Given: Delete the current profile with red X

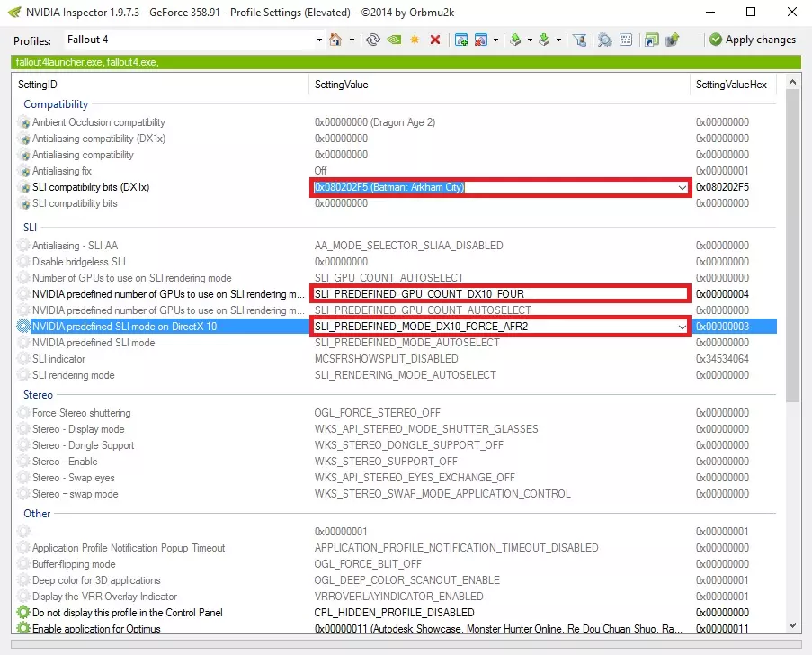Looking at the screenshot, I should click(435, 40).
